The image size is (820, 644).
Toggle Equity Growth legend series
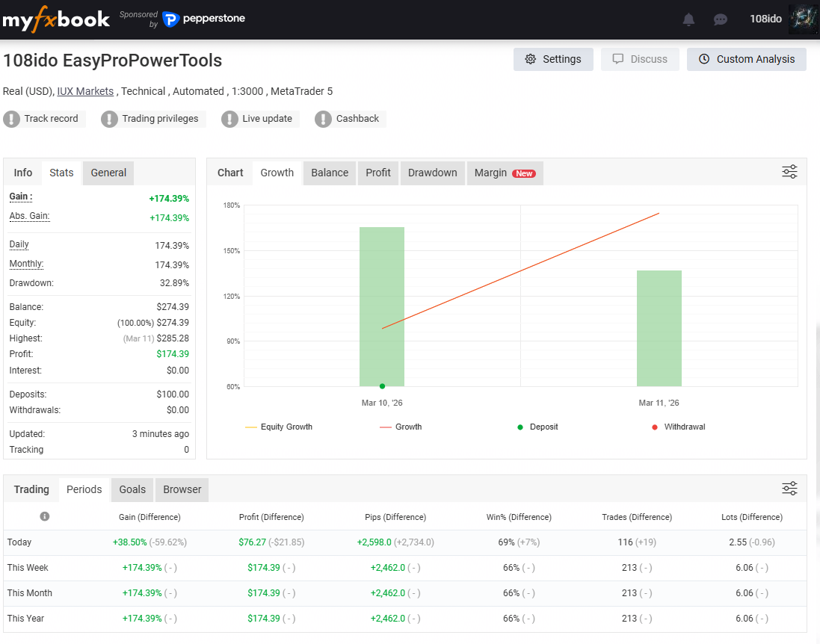point(279,427)
